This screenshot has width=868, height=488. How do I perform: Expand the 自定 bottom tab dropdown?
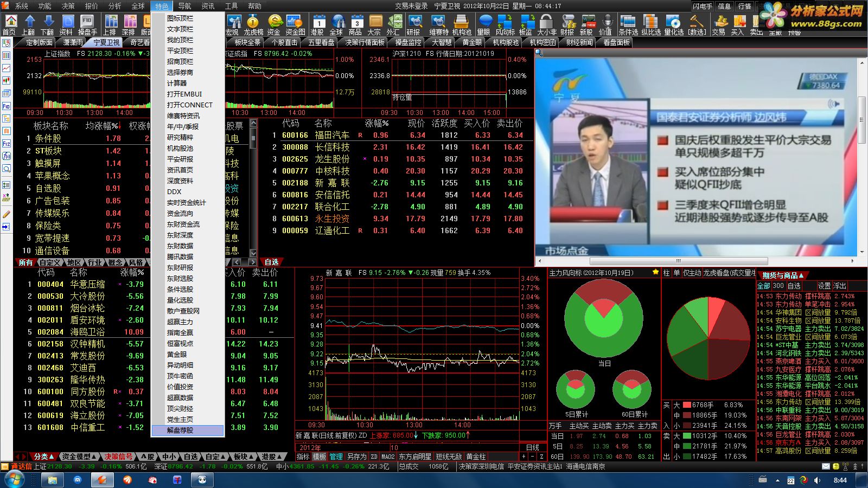click(215, 457)
